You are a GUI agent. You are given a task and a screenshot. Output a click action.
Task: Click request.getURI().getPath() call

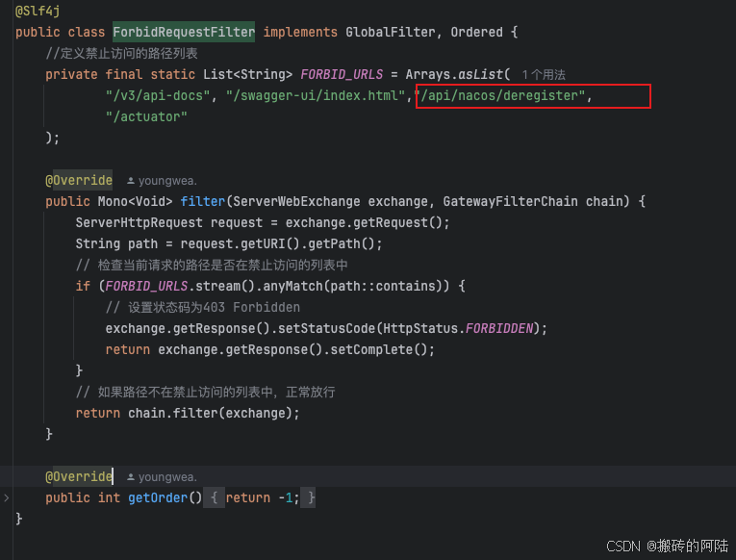pos(278,243)
